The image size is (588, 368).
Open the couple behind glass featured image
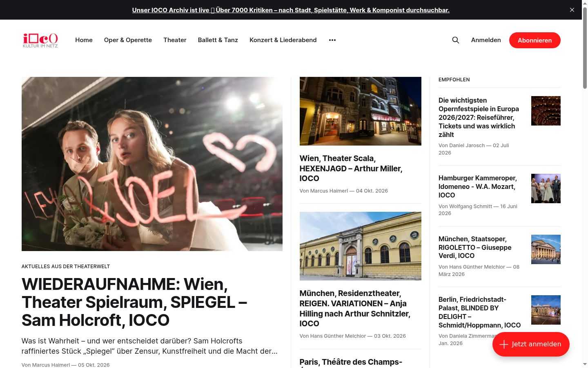pyautogui.click(x=152, y=164)
